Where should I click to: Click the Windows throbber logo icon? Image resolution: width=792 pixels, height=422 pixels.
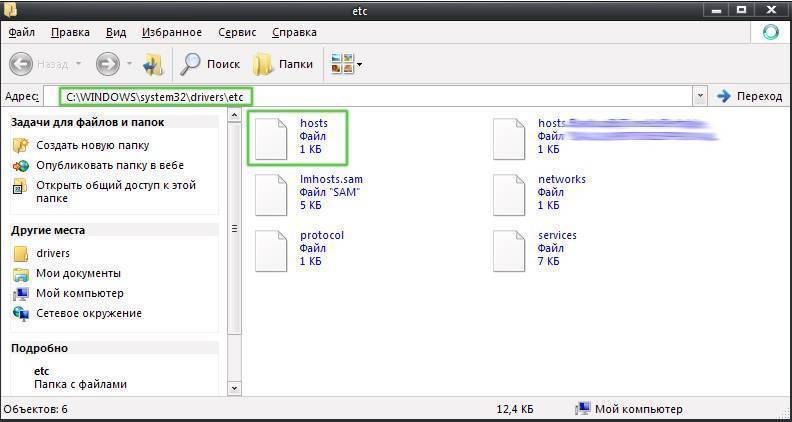[771, 32]
